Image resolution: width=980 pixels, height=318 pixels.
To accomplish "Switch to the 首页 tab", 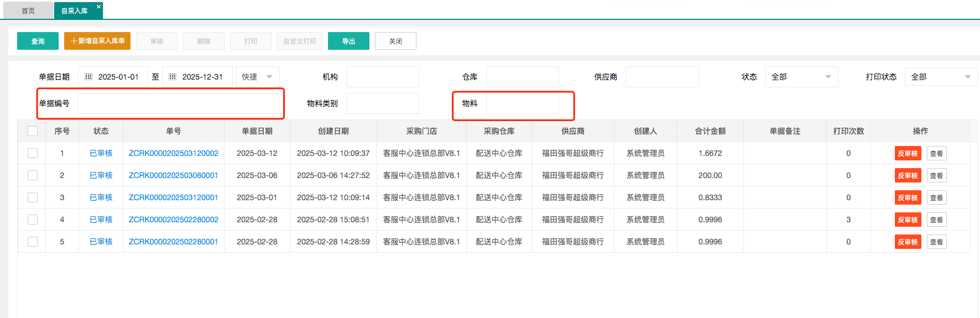I will pos(28,11).
